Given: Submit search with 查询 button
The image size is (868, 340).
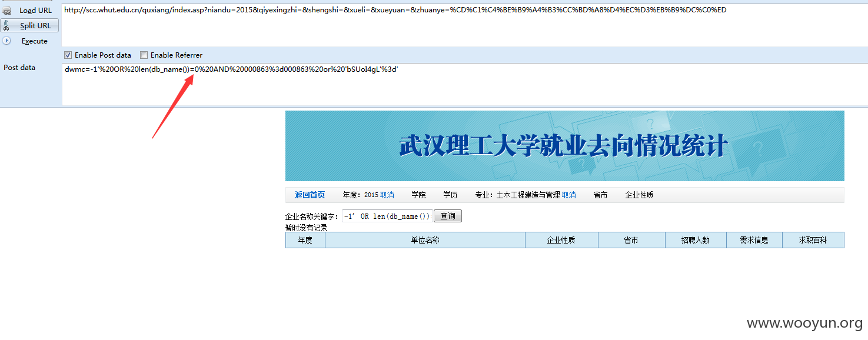Looking at the screenshot, I should click(448, 216).
